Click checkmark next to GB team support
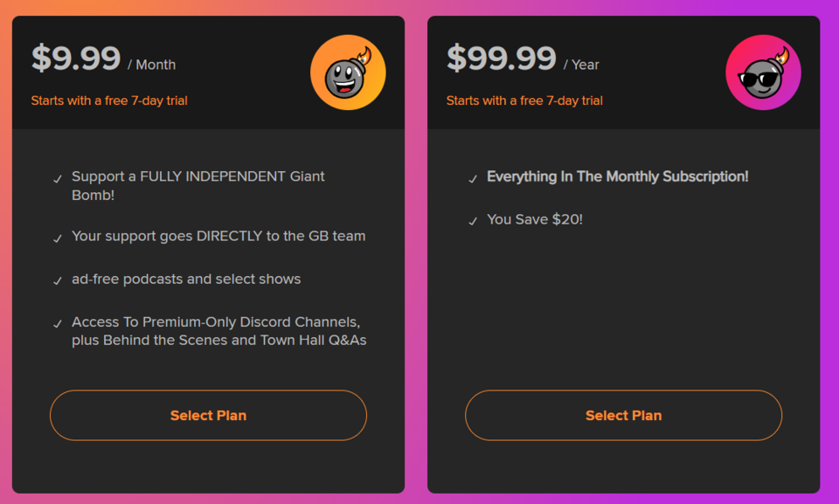This screenshot has width=839, height=504. click(58, 238)
